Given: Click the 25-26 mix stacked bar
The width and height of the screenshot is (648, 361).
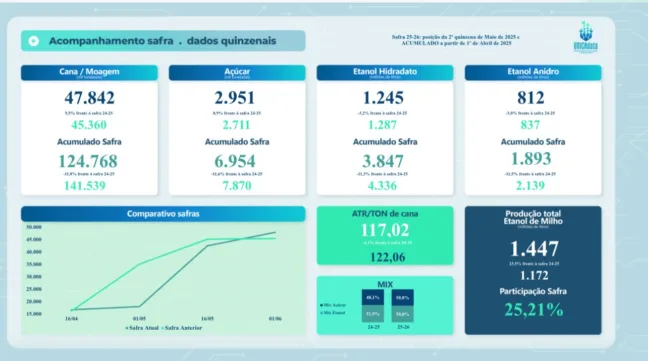Looking at the screenshot, I should click(x=403, y=306).
